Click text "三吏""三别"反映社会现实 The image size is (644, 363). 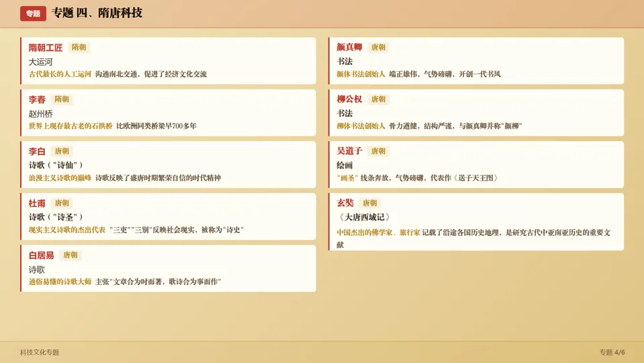click(152, 229)
